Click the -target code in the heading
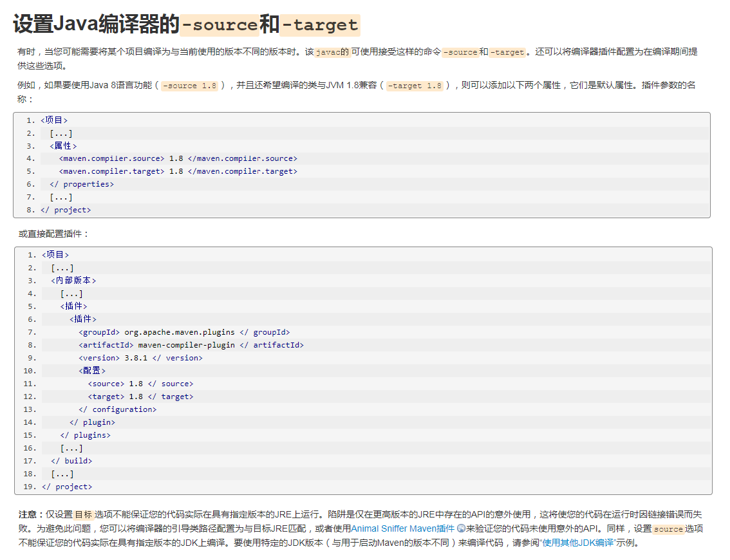Viewport: 730px width, 560px height. pyautogui.click(x=321, y=25)
